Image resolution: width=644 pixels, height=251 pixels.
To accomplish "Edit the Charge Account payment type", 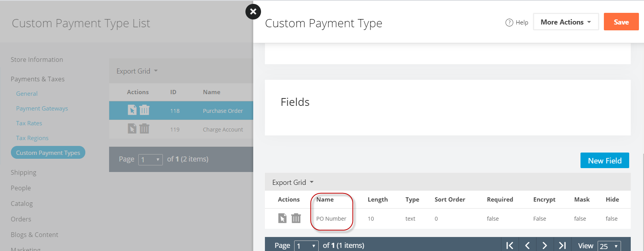I will point(132,128).
